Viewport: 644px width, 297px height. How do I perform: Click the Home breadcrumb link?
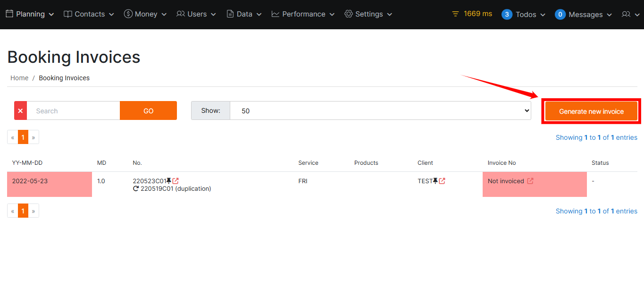point(19,78)
